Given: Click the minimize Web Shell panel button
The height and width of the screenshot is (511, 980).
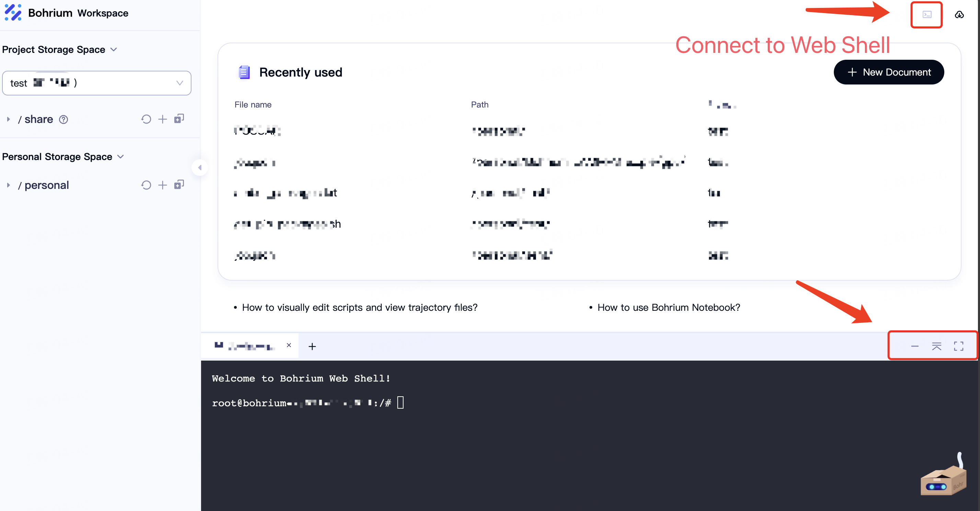Looking at the screenshot, I should 915,346.
